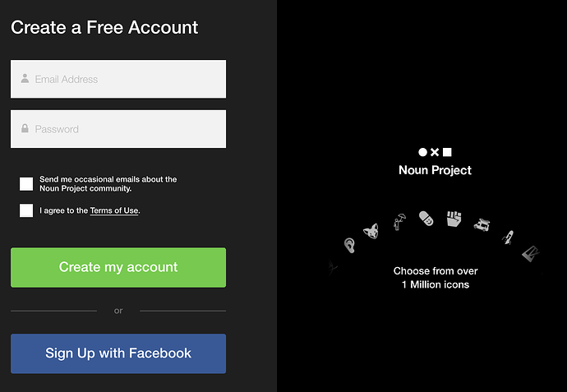
Task: Click the food truck van icon
Action: [482, 224]
